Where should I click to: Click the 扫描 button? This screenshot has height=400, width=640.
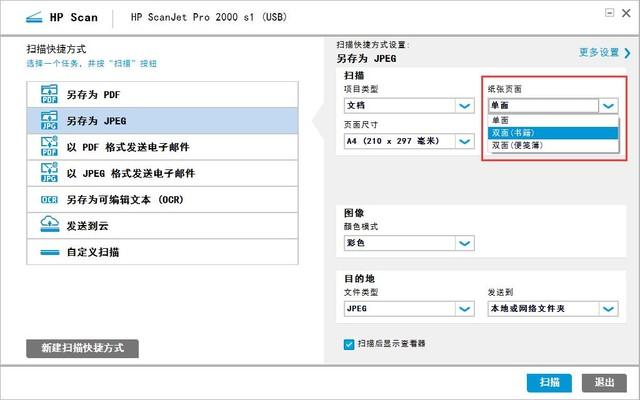(x=549, y=382)
